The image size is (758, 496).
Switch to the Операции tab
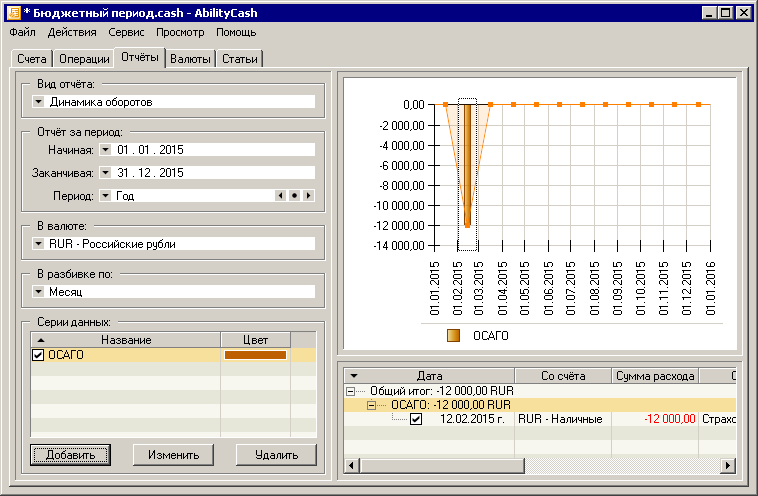point(84,59)
